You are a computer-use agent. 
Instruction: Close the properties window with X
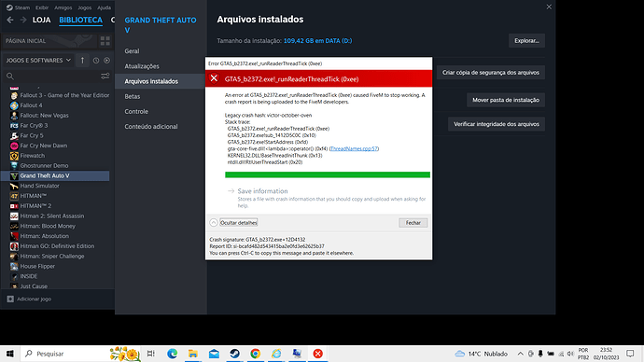(549, 7)
